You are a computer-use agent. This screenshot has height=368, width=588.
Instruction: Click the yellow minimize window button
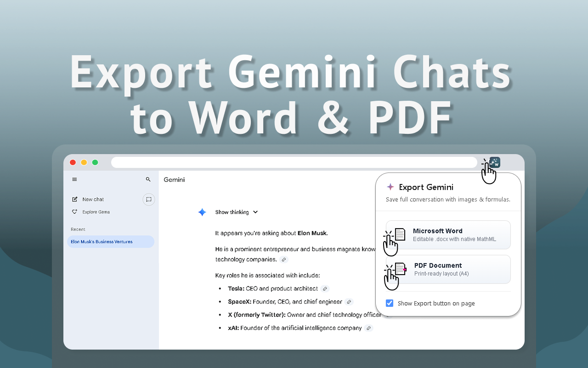coord(84,162)
